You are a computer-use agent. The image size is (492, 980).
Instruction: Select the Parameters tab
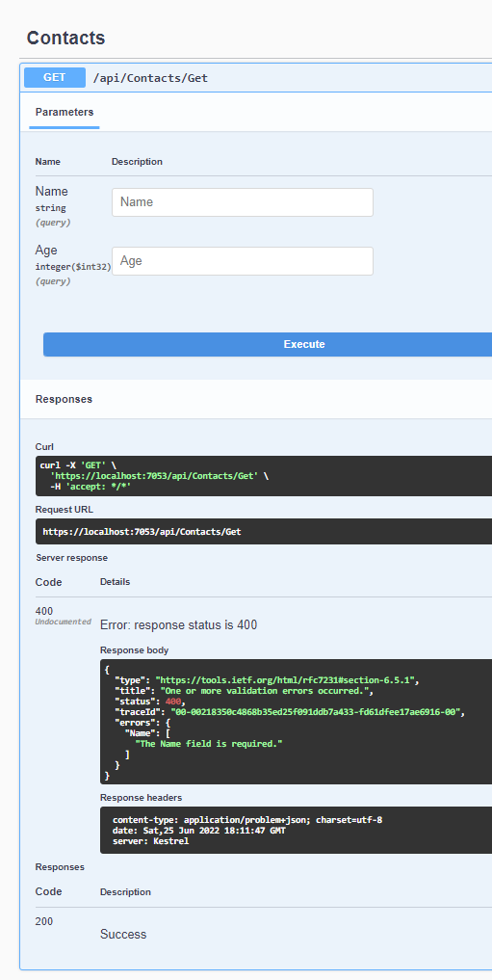[65, 113]
